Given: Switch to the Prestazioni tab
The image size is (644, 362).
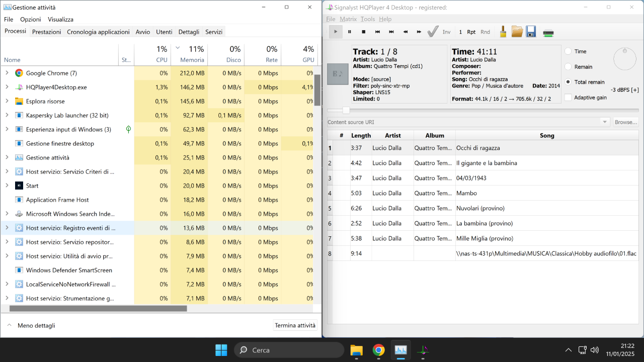Looking at the screenshot, I should (x=46, y=32).
